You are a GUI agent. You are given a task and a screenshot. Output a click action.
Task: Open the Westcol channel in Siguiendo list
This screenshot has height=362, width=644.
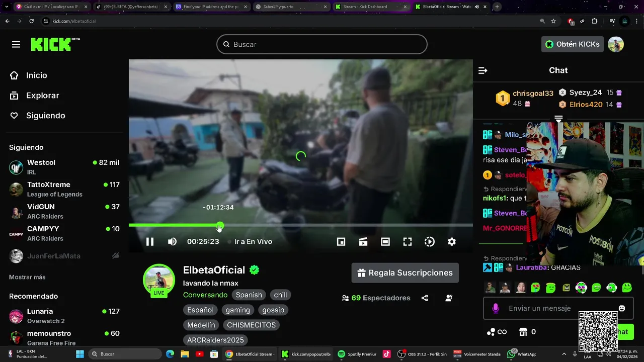coord(64,167)
